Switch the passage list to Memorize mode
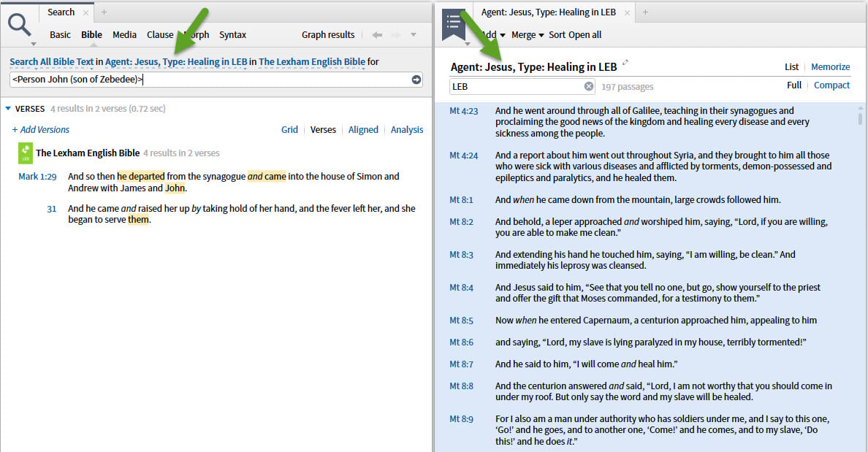The width and height of the screenshot is (868, 452). point(830,67)
